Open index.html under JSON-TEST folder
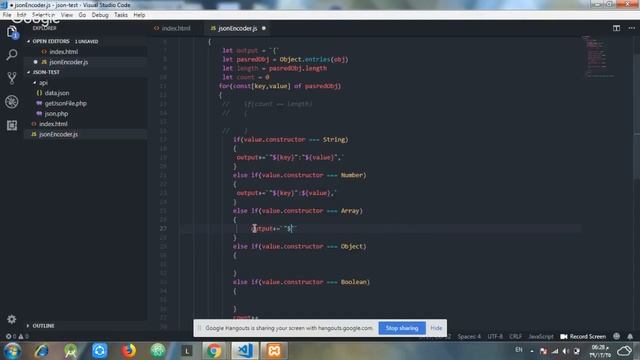 [86, 124]
